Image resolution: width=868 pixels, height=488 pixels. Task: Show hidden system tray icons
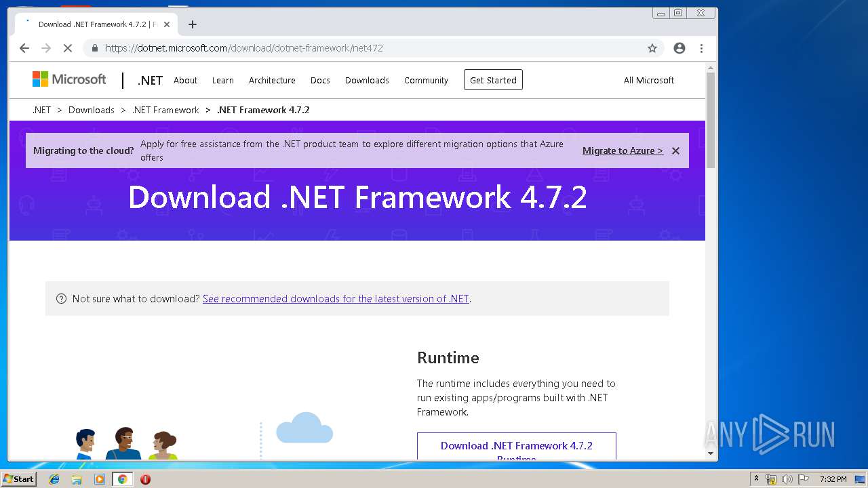pyautogui.click(x=756, y=479)
